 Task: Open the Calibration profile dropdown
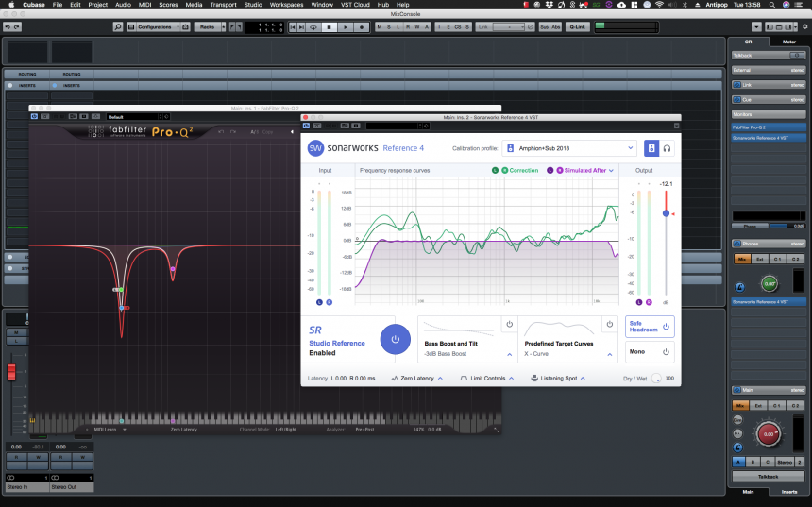(x=569, y=148)
